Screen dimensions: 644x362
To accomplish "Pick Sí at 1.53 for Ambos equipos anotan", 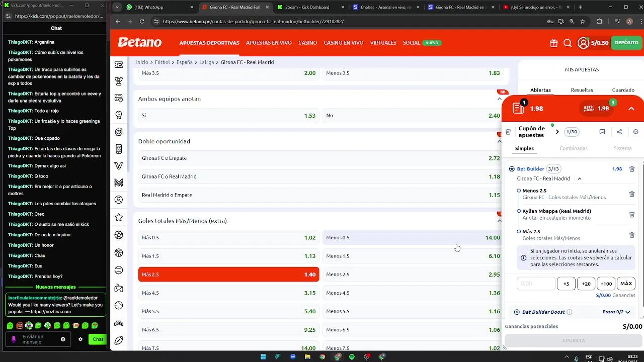I will 228,116.
